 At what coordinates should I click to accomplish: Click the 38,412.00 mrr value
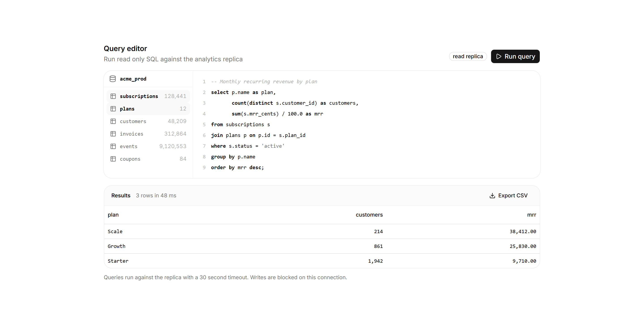coord(523,231)
